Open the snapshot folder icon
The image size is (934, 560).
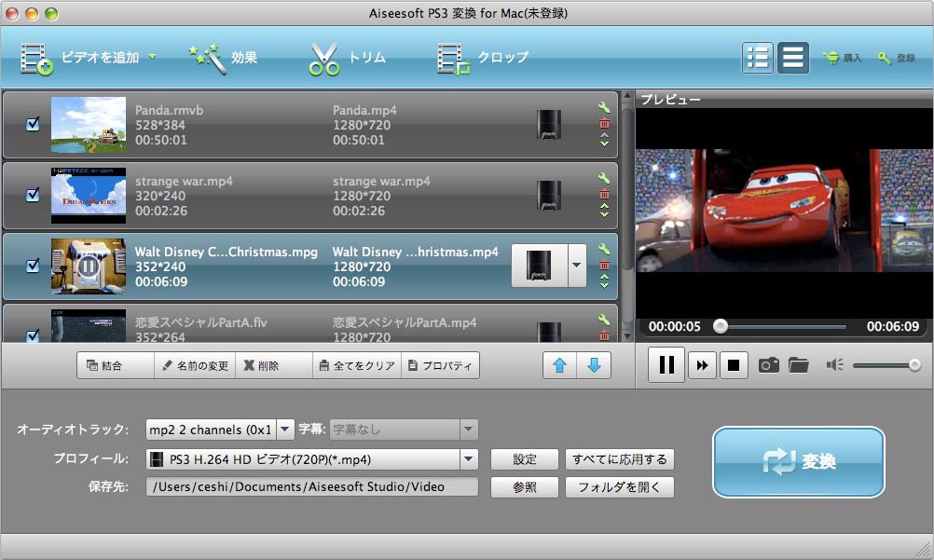coord(798,365)
